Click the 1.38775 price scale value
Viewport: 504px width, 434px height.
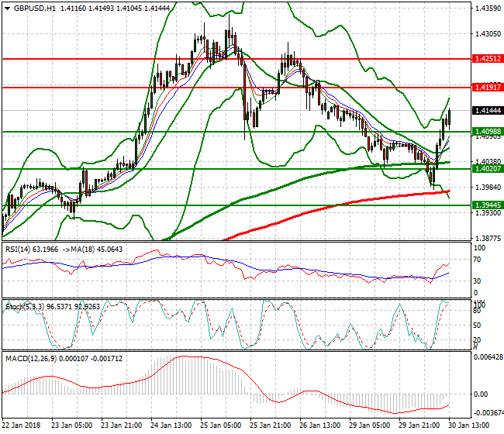[488, 239]
